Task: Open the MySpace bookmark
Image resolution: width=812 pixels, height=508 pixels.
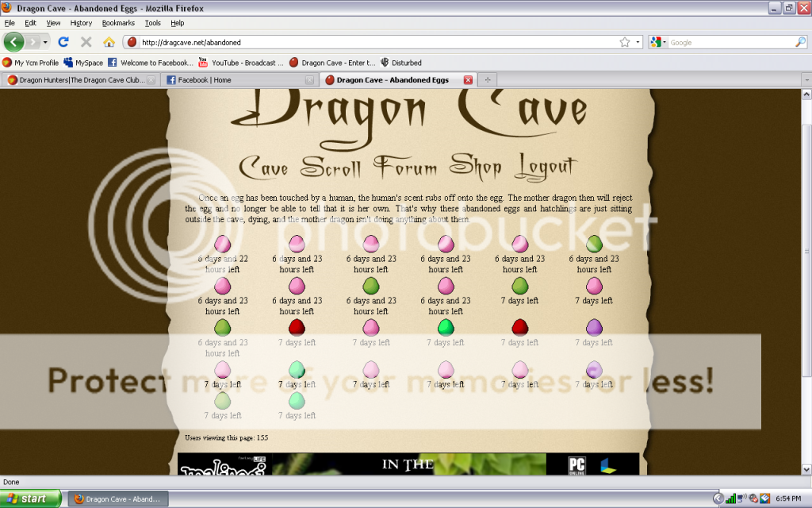Action: pos(83,63)
